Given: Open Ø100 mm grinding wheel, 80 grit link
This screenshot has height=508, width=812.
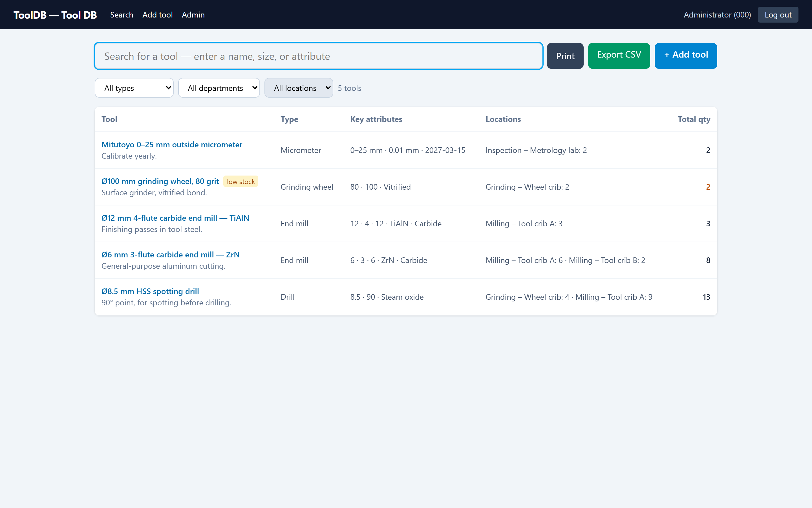Looking at the screenshot, I should click(x=160, y=181).
